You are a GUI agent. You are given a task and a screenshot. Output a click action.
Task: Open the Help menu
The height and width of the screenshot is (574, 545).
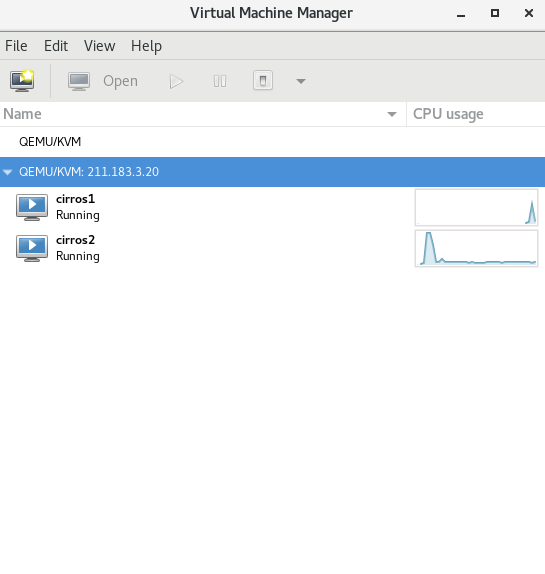tap(146, 46)
